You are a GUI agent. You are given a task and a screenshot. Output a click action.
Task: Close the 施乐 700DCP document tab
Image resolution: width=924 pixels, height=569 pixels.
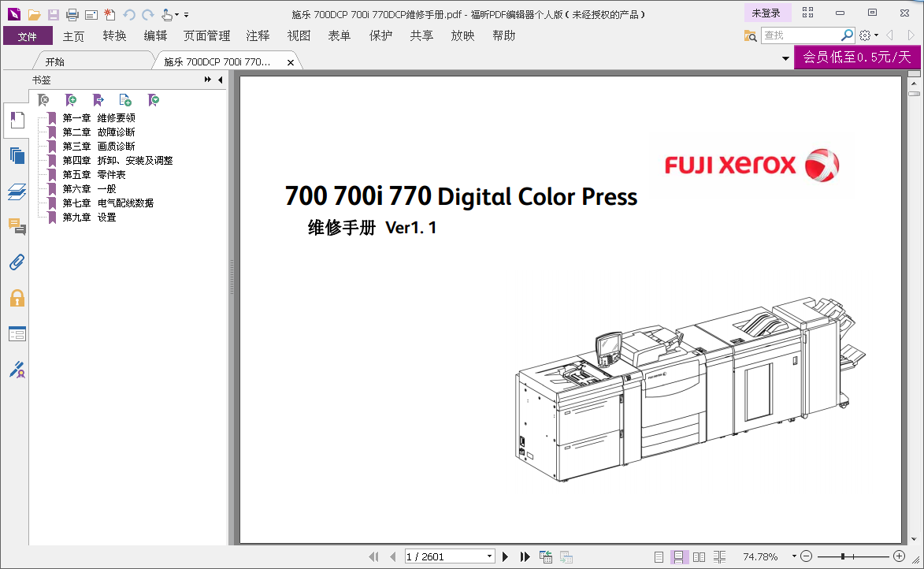coord(291,62)
